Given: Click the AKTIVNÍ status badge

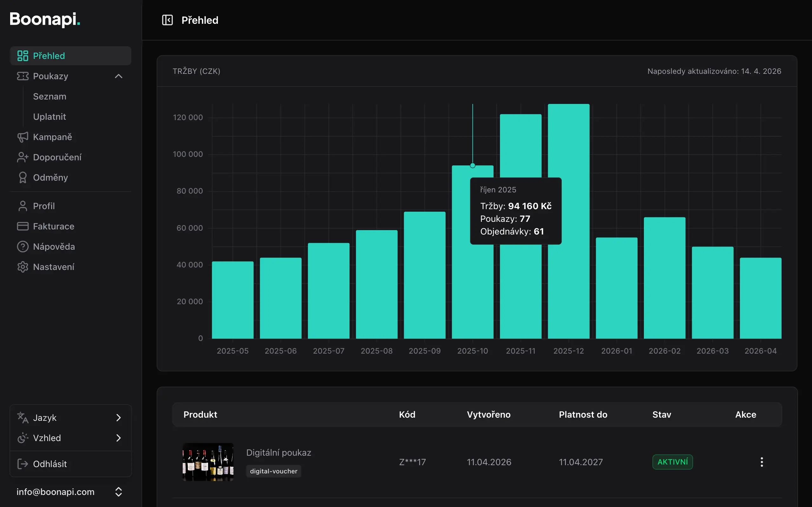Looking at the screenshot, I should click(672, 462).
